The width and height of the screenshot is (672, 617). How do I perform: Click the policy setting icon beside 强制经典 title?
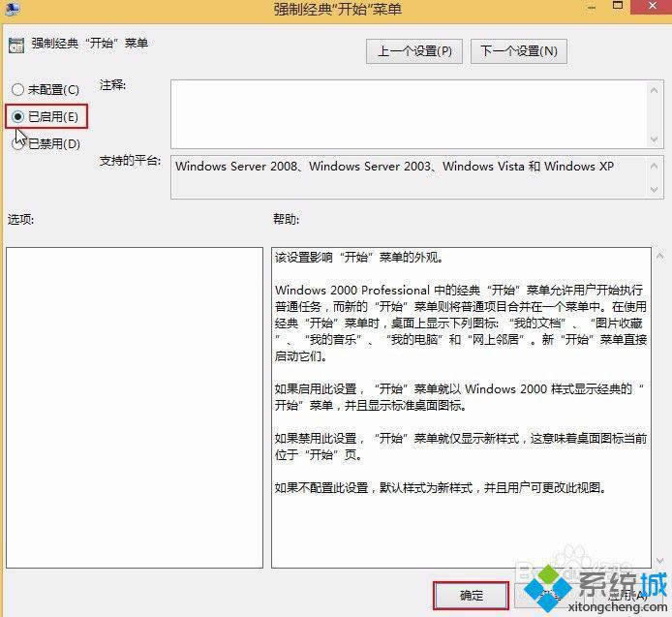pos(16,45)
